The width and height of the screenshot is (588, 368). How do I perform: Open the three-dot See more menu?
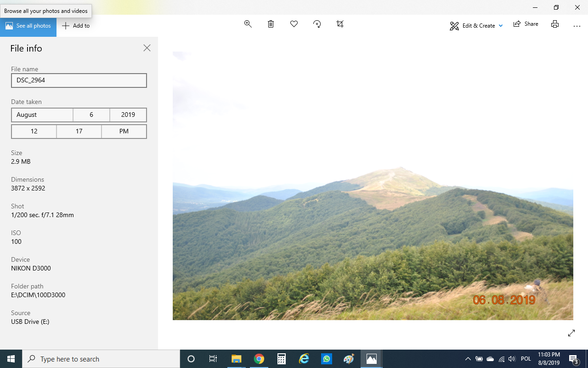577,26
